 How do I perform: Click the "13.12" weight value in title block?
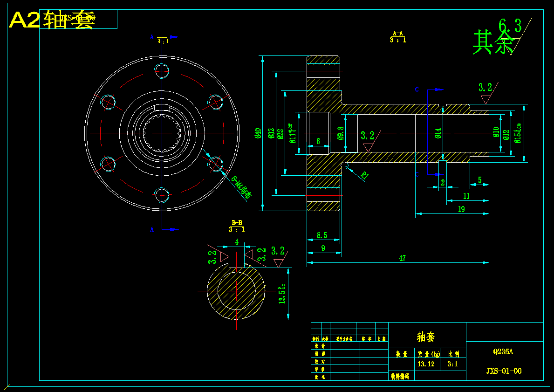point(426,364)
